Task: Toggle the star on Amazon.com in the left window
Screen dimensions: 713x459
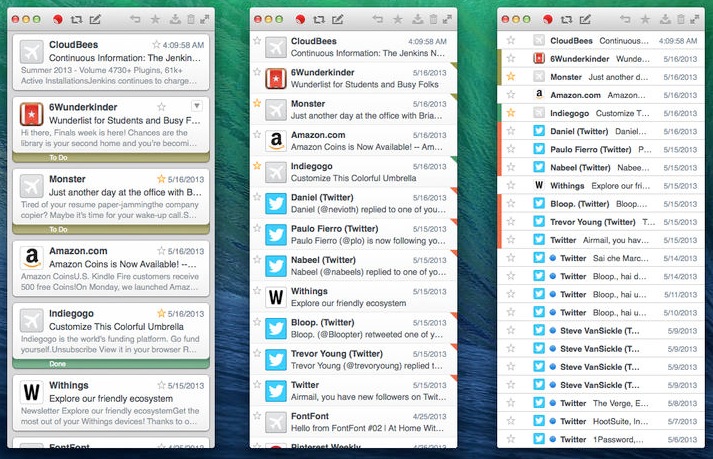Action: pos(161,251)
